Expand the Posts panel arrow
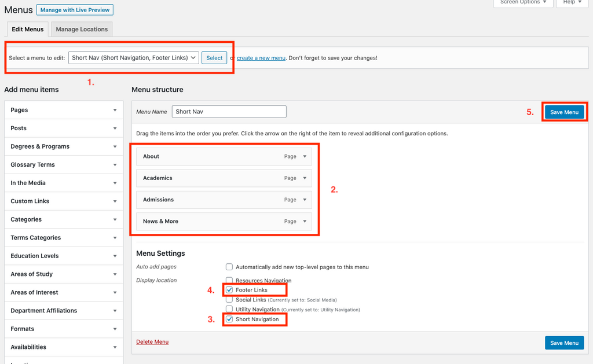Screen dimensions: 593x364 point(115,128)
